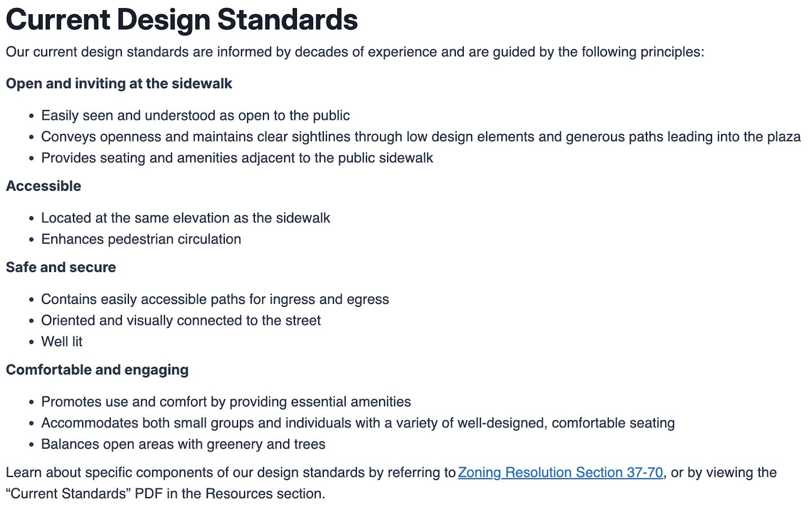Click 'Oriented and visually connected' bullet
812x516 pixels.
181,321
